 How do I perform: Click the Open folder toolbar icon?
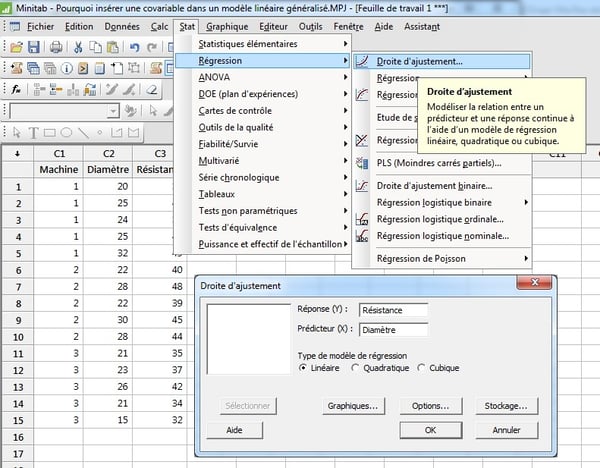[17, 47]
